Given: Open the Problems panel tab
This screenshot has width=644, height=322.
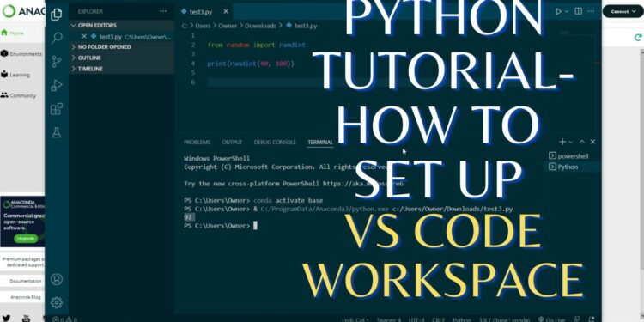Looking at the screenshot, I should click(x=197, y=142).
